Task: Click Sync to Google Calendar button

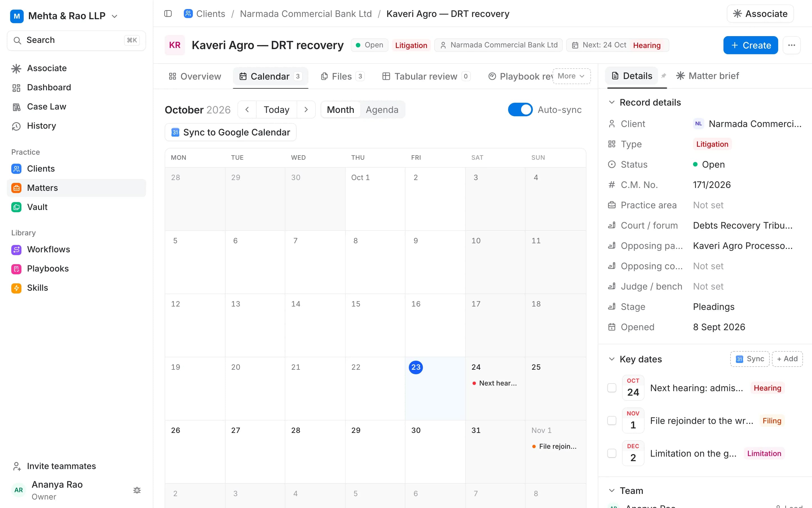Action: click(x=231, y=132)
